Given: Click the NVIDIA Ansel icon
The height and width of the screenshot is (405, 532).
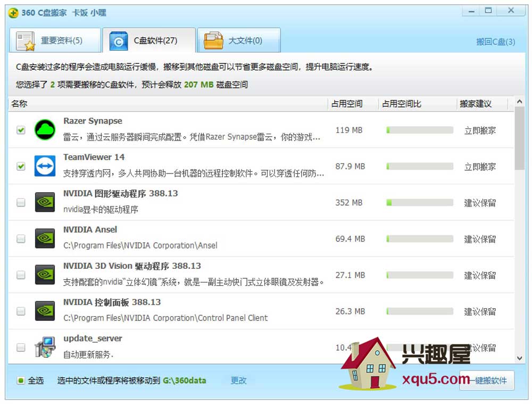Looking at the screenshot, I should coord(45,238).
